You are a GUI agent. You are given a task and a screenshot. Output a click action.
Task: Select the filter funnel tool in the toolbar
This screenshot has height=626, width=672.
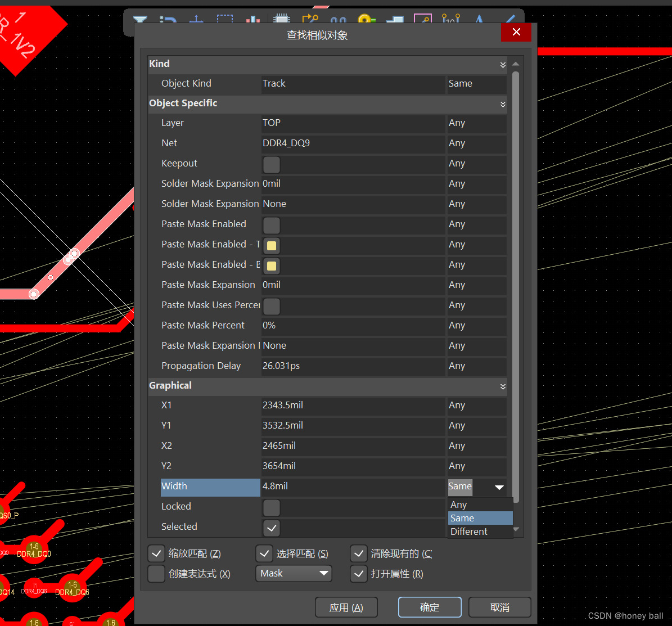[139, 20]
